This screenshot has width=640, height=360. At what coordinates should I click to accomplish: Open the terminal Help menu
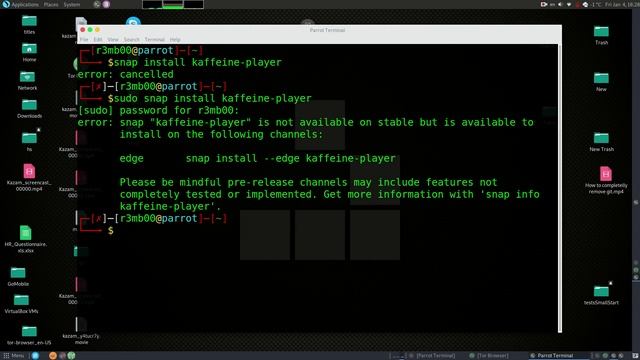coord(175,40)
